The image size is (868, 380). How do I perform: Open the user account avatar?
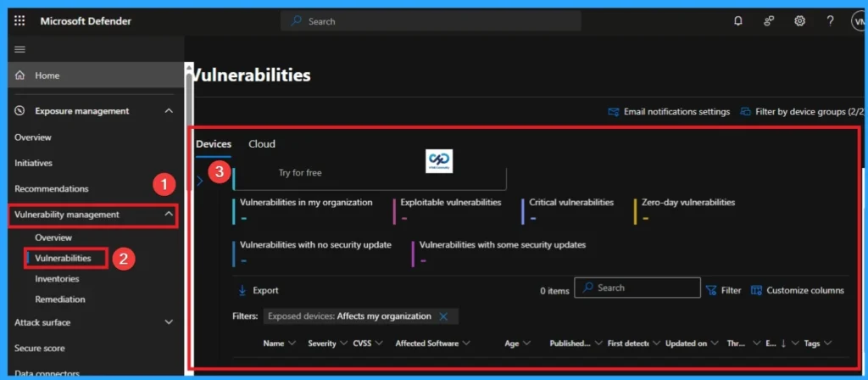[x=859, y=21]
